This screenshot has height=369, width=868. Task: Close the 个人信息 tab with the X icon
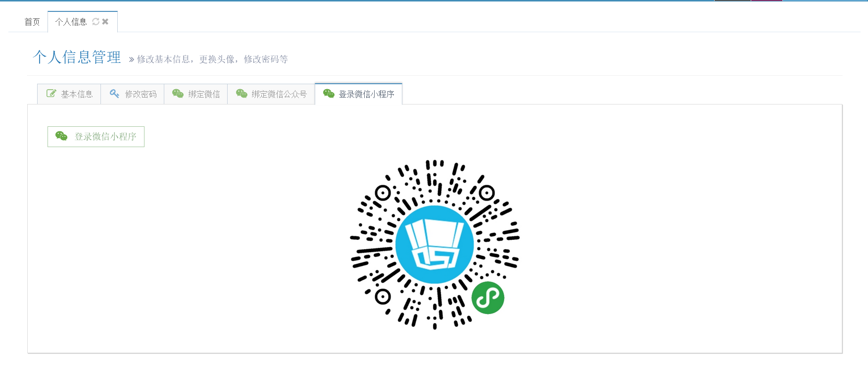pyautogui.click(x=105, y=22)
